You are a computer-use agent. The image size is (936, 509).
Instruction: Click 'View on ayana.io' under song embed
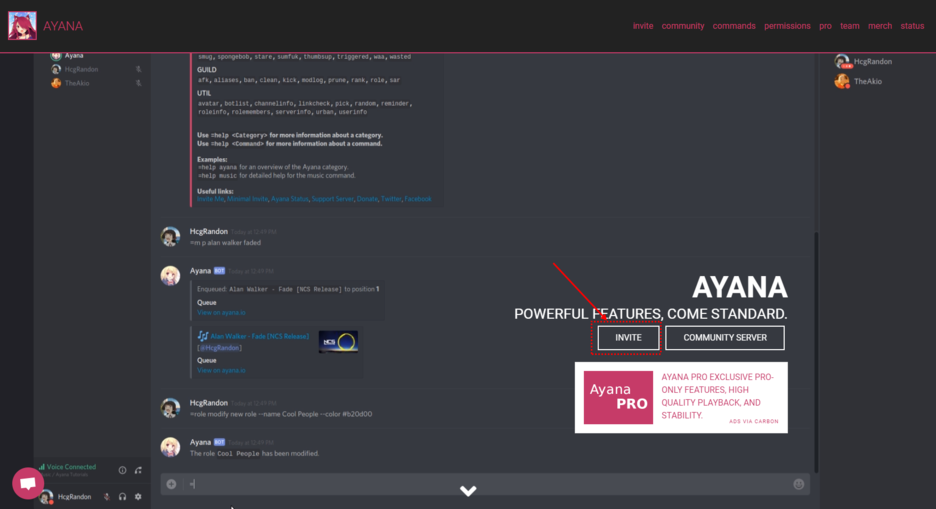click(221, 371)
